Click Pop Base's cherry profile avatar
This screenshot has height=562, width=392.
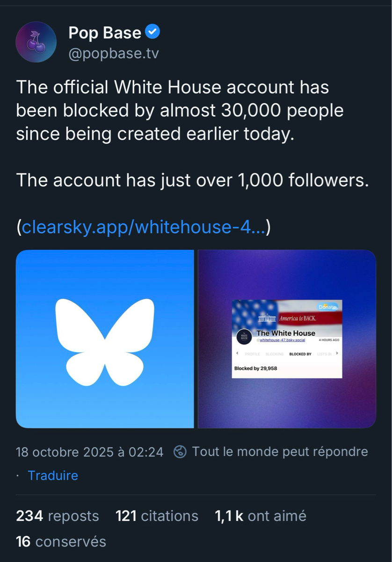coord(36,42)
